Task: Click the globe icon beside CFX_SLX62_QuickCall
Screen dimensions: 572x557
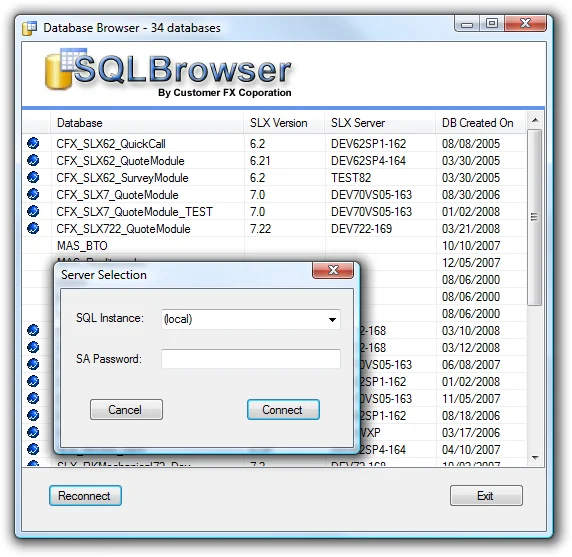Action: (x=33, y=143)
